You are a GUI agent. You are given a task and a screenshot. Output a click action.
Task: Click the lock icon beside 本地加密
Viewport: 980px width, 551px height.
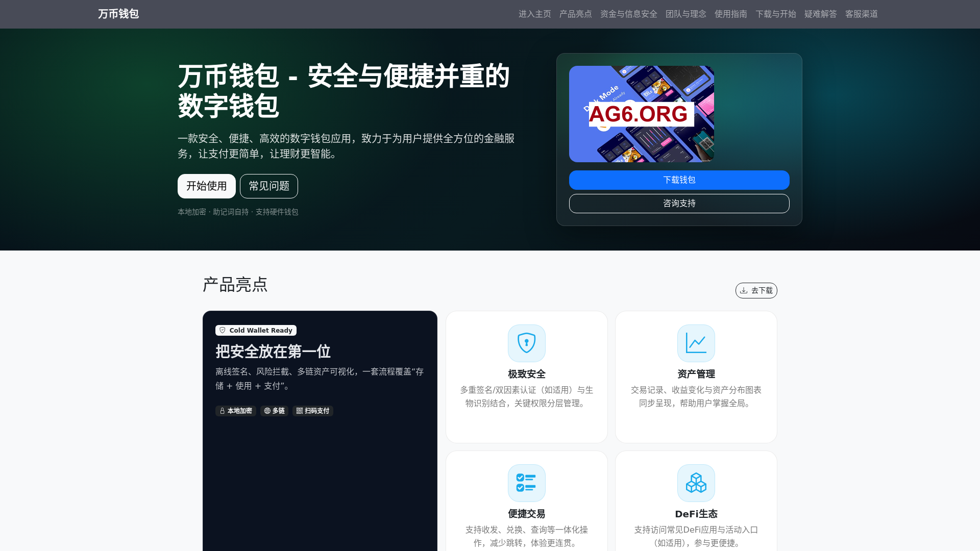coord(222,411)
